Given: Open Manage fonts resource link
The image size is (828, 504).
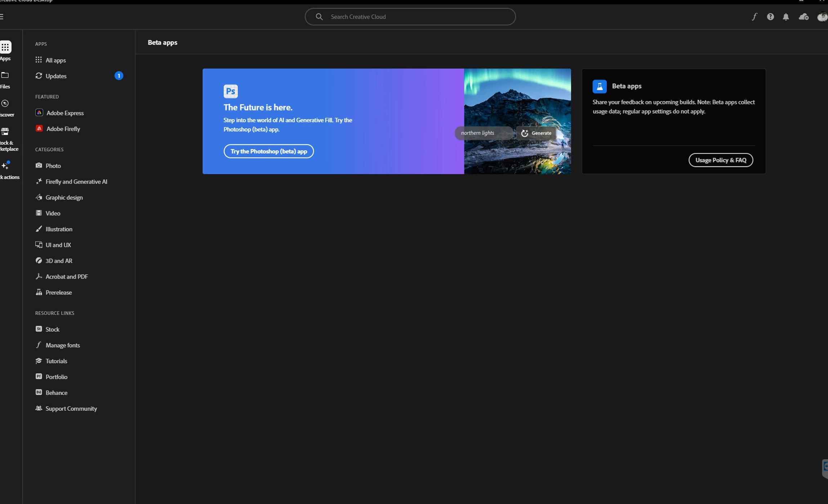Looking at the screenshot, I should (63, 345).
